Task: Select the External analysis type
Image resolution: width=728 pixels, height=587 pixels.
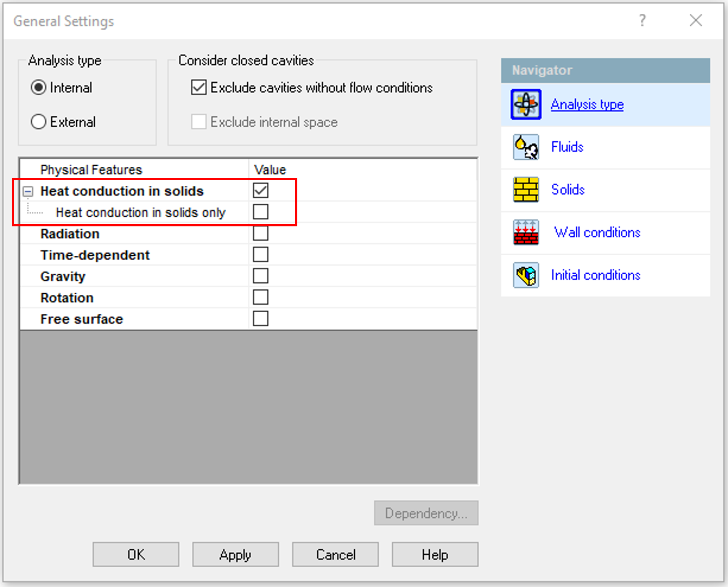Action: pos(38,122)
